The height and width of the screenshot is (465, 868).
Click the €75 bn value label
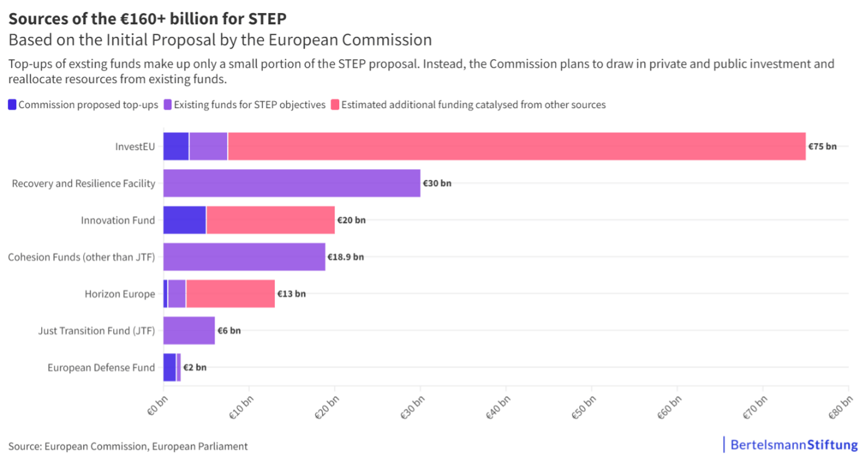click(822, 147)
